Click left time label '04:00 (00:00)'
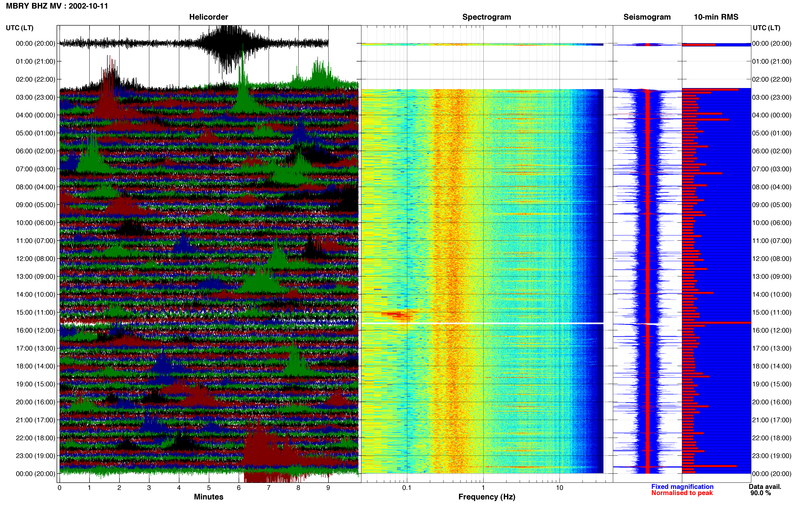This screenshot has width=812, height=508. coord(36,115)
